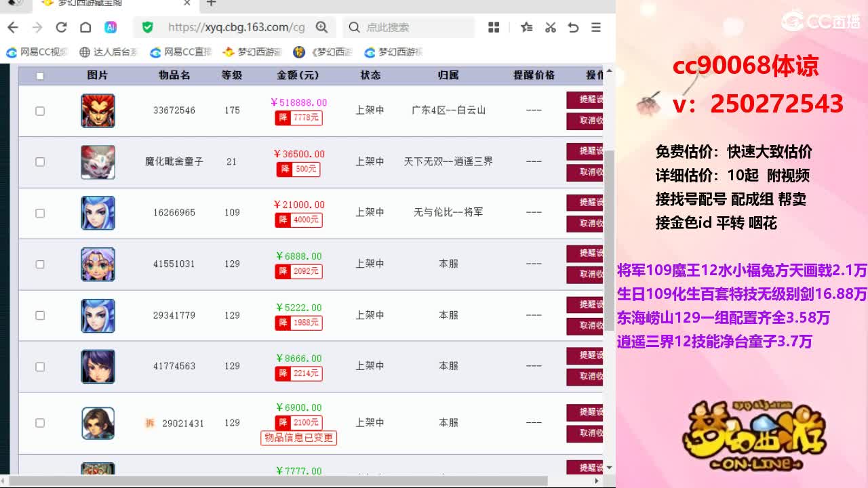The height and width of the screenshot is (488, 868).
Task: Click the ¥36500.00 price
Action: coord(299,155)
